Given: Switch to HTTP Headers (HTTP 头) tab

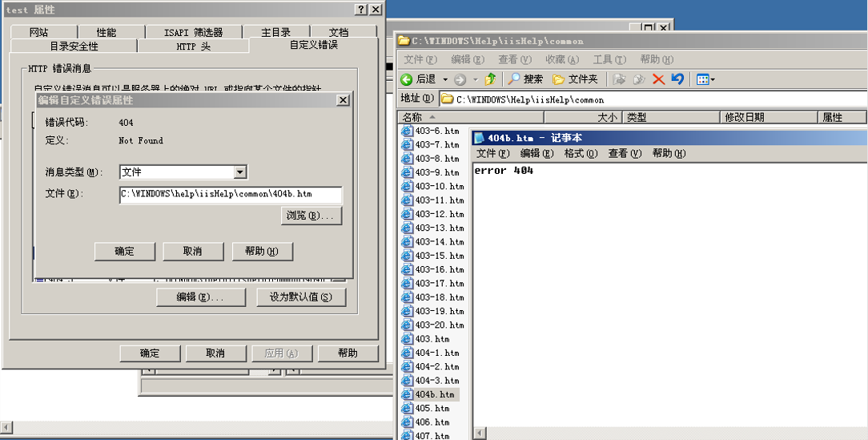Looking at the screenshot, I should (x=194, y=46).
